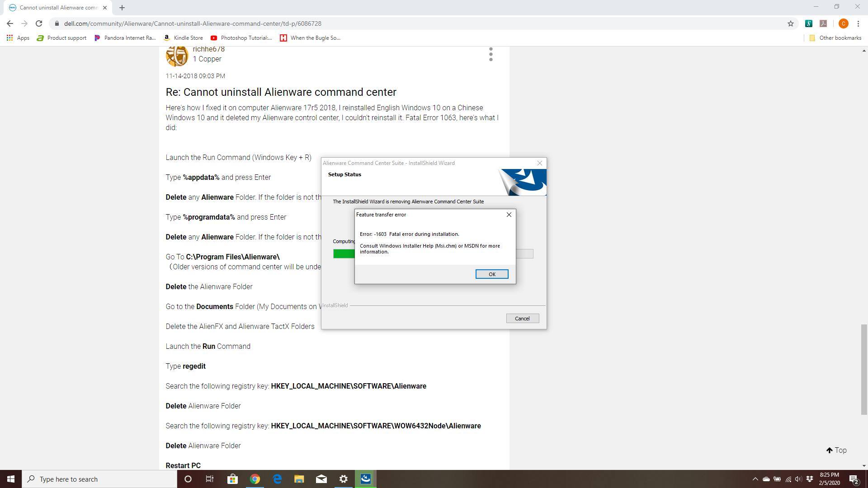The height and width of the screenshot is (488, 868).
Task: Click the Top link to scroll up
Action: [x=836, y=450]
